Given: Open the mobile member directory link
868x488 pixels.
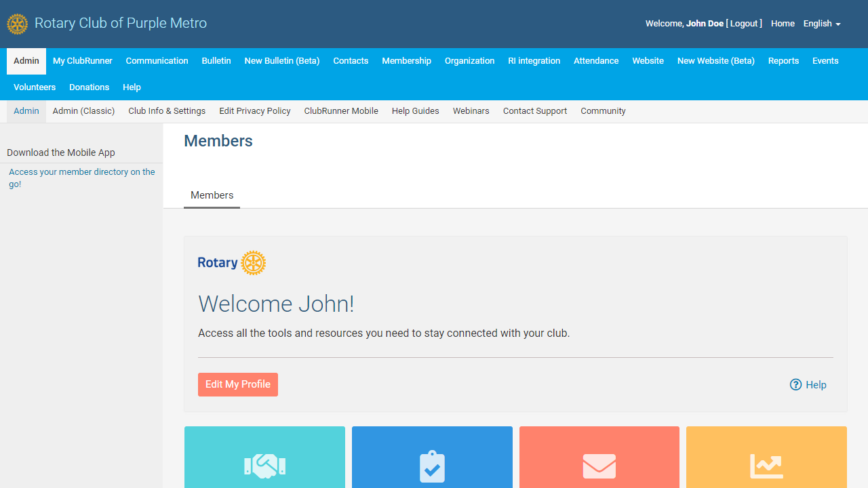Looking at the screenshot, I should point(81,178).
